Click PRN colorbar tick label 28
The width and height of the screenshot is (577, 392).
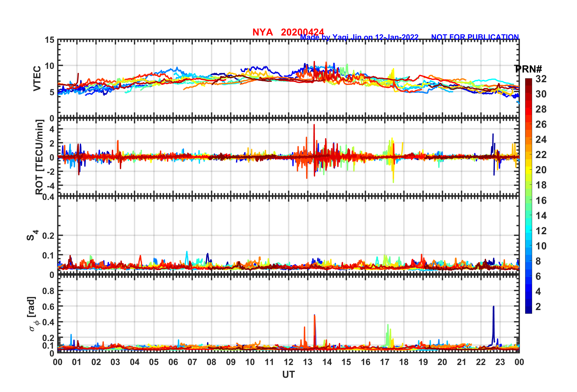(x=541, y=109)
